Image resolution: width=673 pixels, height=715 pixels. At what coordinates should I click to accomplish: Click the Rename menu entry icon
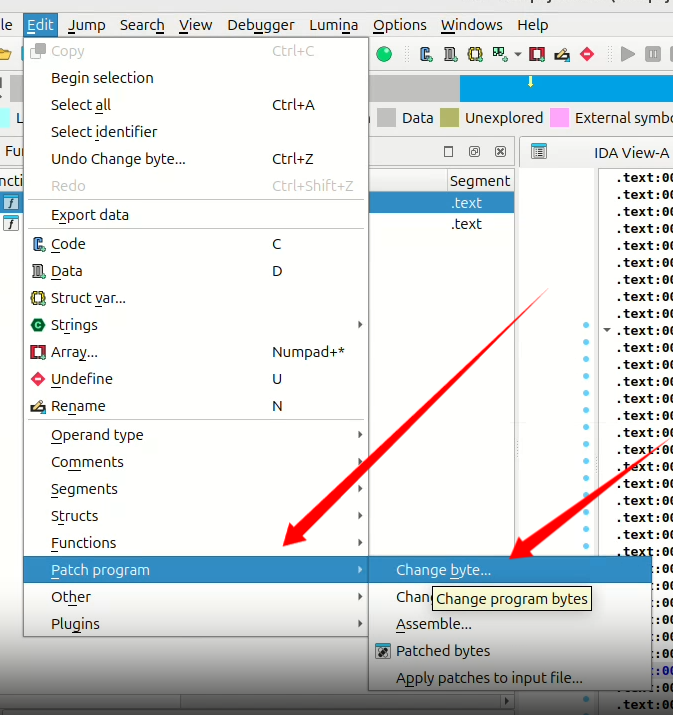pos(38,406)
